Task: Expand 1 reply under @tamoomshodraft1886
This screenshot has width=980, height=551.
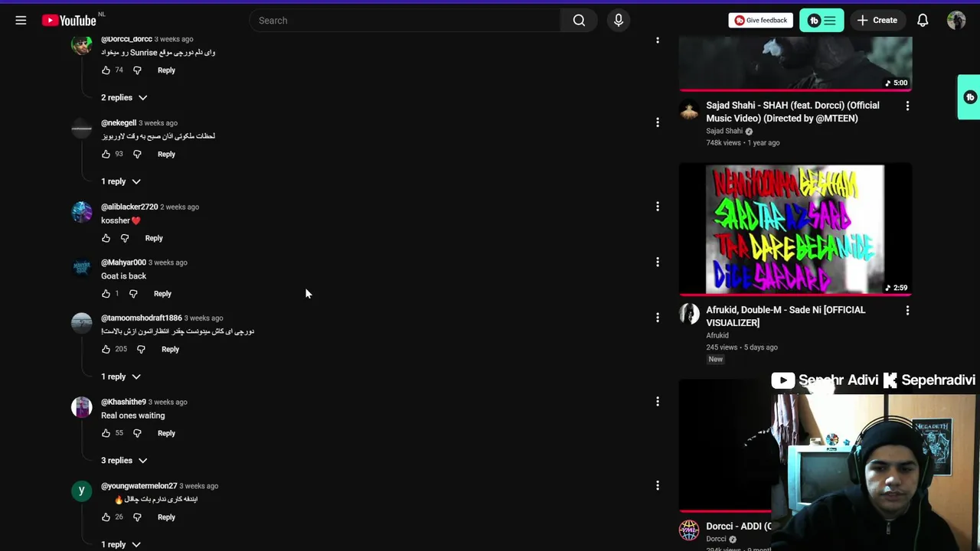Action: [x=121, y=377]
